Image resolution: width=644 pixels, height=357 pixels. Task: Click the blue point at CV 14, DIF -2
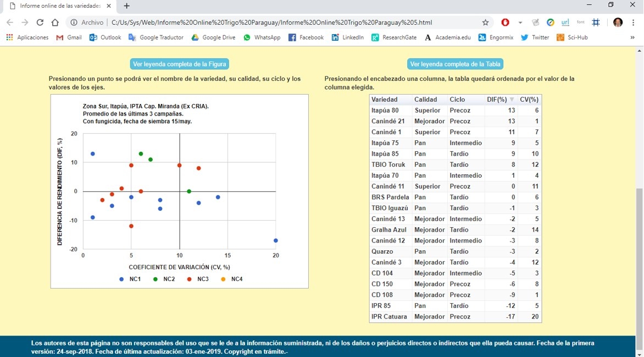point(218,197)
